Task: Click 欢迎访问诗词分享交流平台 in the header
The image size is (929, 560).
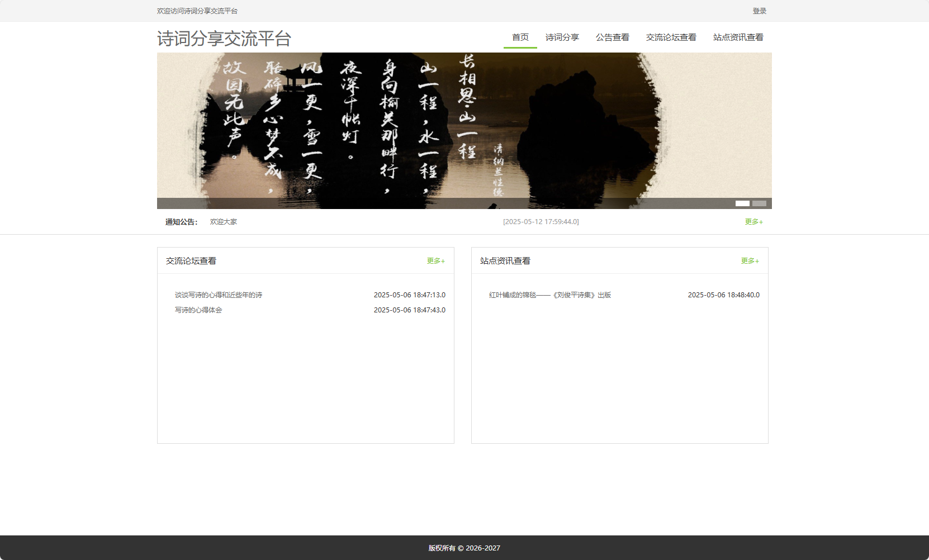Action: point(197,11)
